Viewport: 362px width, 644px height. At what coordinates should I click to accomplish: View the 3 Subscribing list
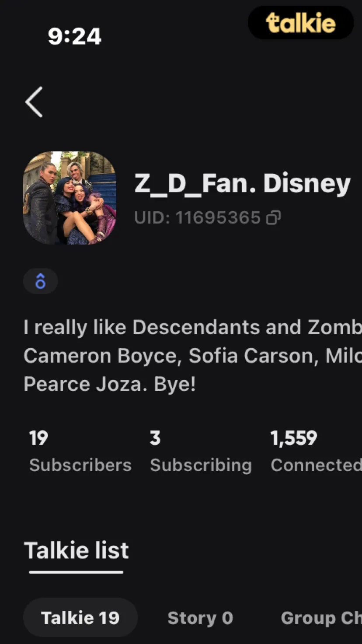[201, 451]
